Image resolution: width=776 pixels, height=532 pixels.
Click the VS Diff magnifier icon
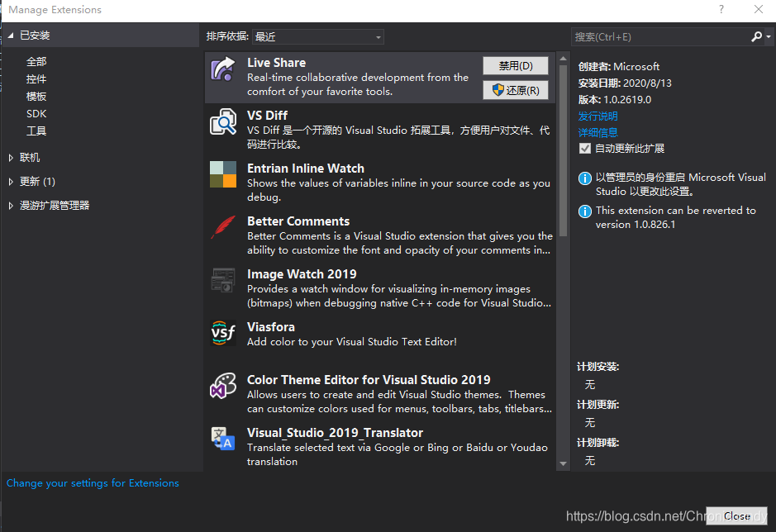point(222,121)
